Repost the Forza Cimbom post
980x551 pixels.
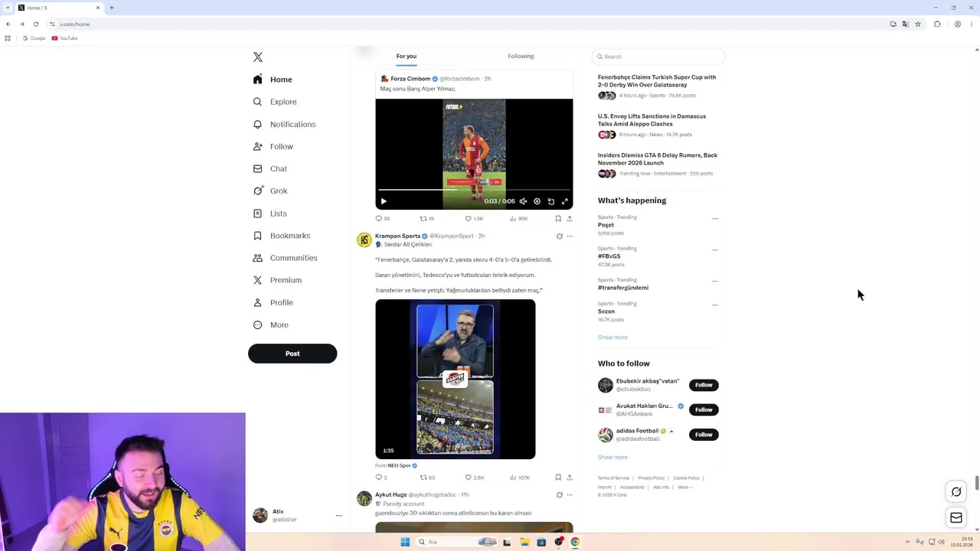pos(426,218)
